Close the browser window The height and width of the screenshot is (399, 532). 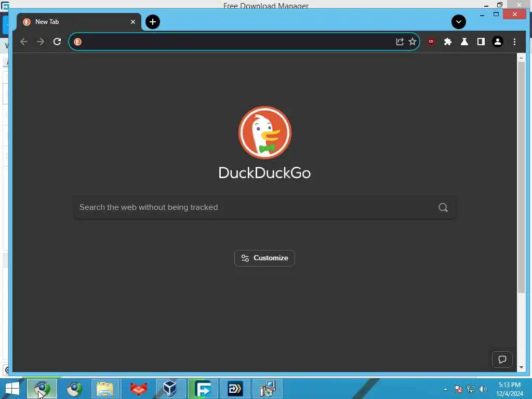tap(515, 14)
